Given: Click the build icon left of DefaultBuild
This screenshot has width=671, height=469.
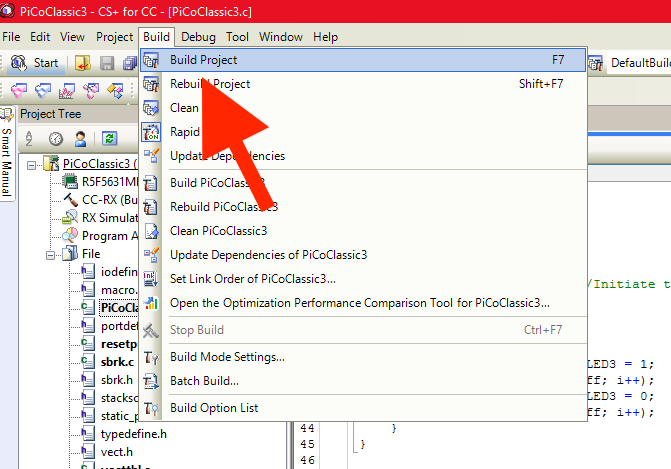Looking at the screenshot, I should click(595, 63).
